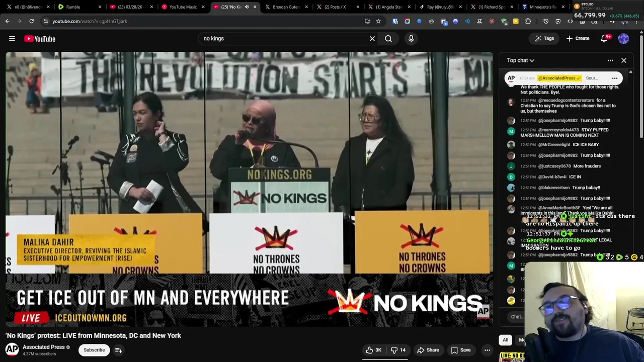Switch to the Brendan Guten tab
The image size is (644, 362).
pyautogui.click(x=286, y=7)
